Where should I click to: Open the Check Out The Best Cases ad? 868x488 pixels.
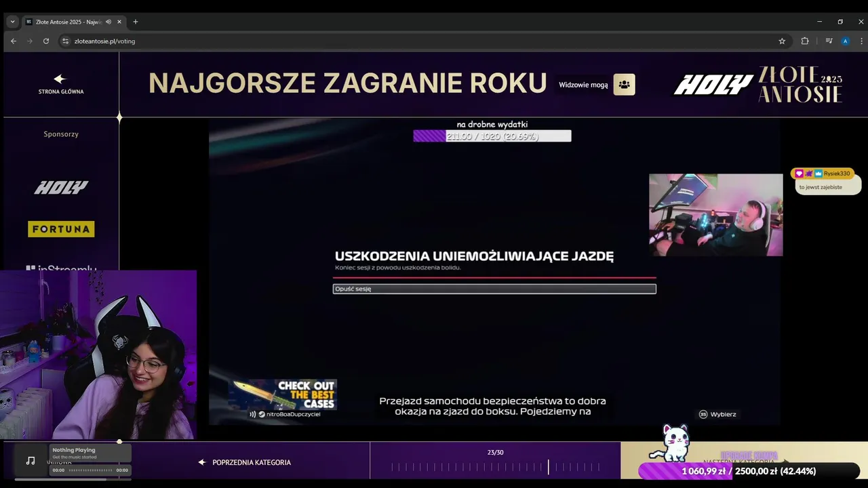tap(284, 394)
